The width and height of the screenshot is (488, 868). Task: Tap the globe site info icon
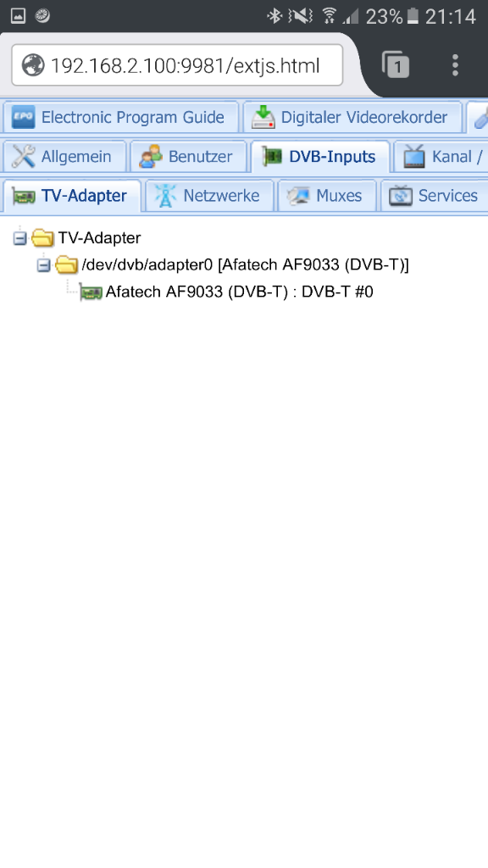tap(33, 65)
